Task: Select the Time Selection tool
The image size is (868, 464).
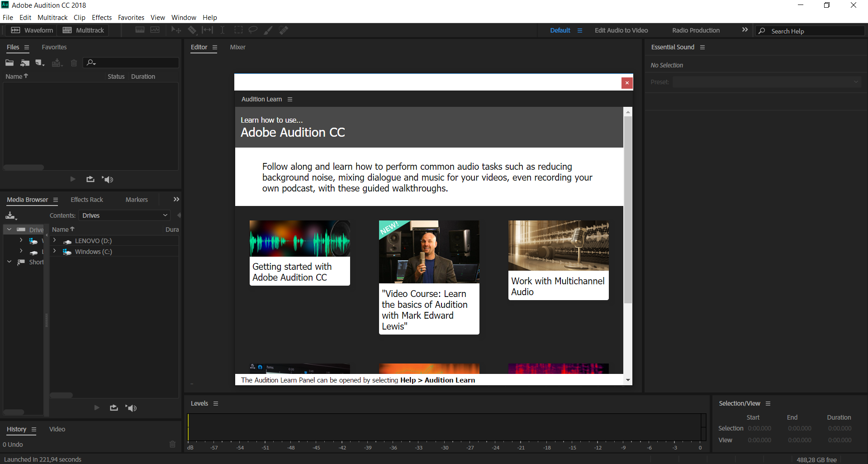Action: 223,30
